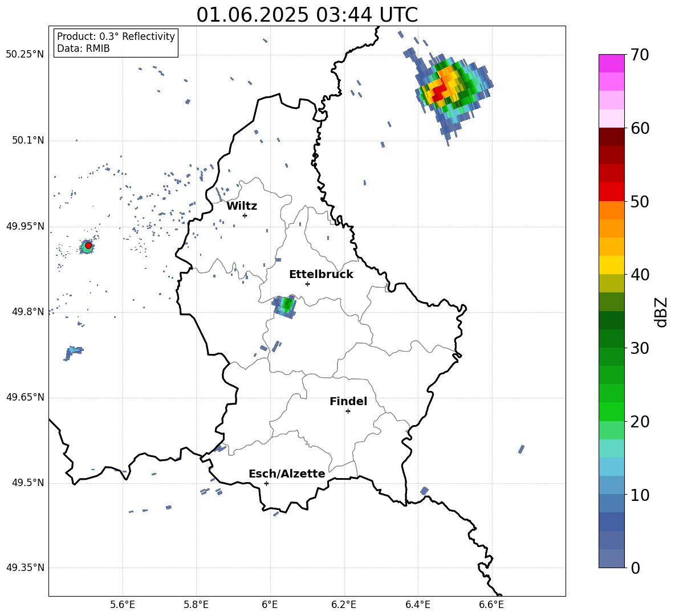675x616 pixels.
Task: Click the cross marker beneath Ettelbruck
Action: click(x=307, y=284)
